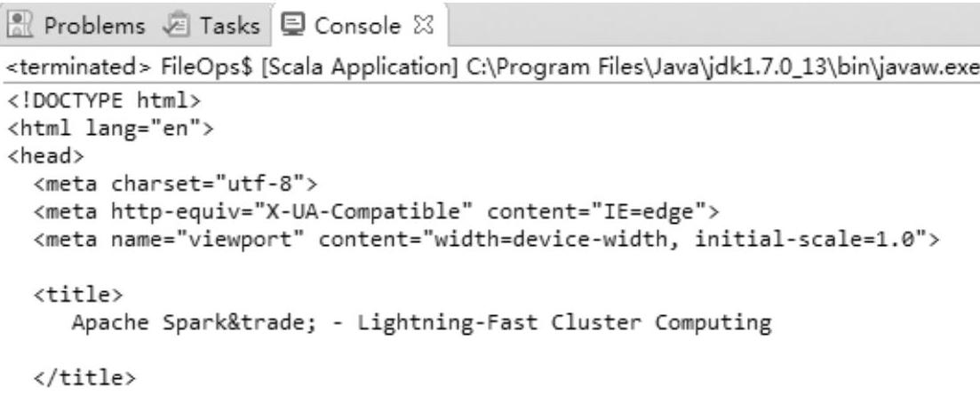Click the viewport meta tag line
This screenshot has width=980, height=395.
click(x=486, y=240)
